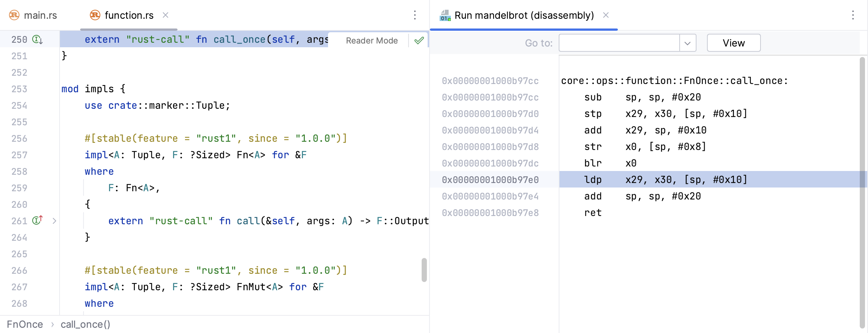
Task: Click call_once() in the breadcrumb bar
Action: tap(85, 324)
